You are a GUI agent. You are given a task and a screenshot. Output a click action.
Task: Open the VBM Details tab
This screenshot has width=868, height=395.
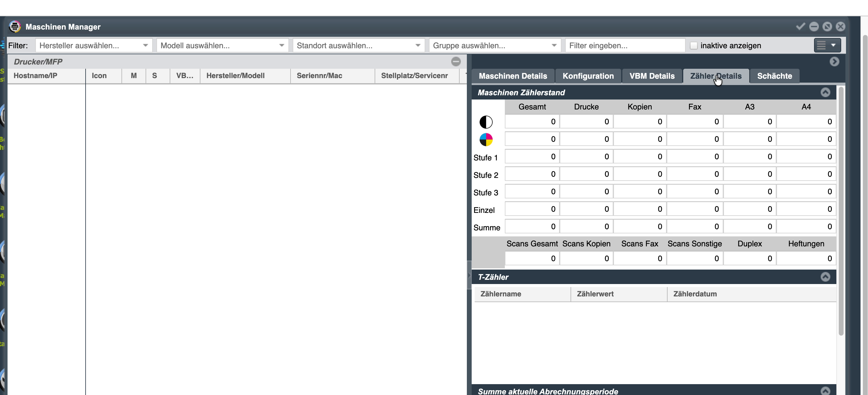(652, 76)
